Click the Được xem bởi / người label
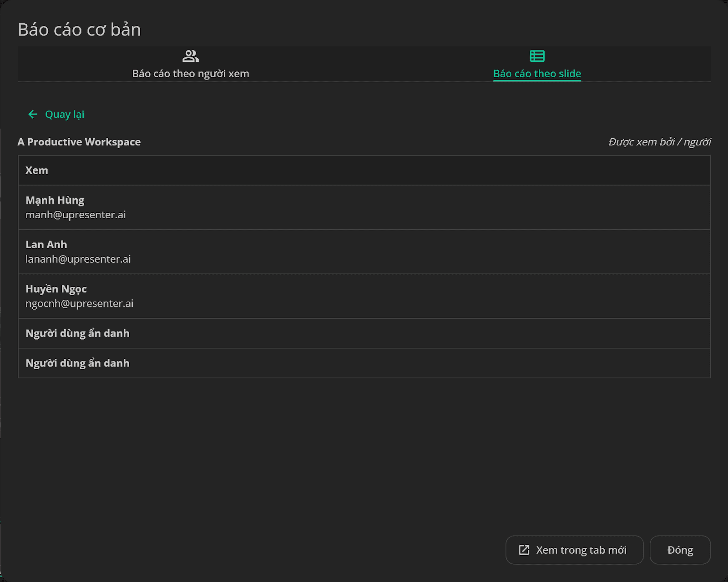 (x=660, y=142)
